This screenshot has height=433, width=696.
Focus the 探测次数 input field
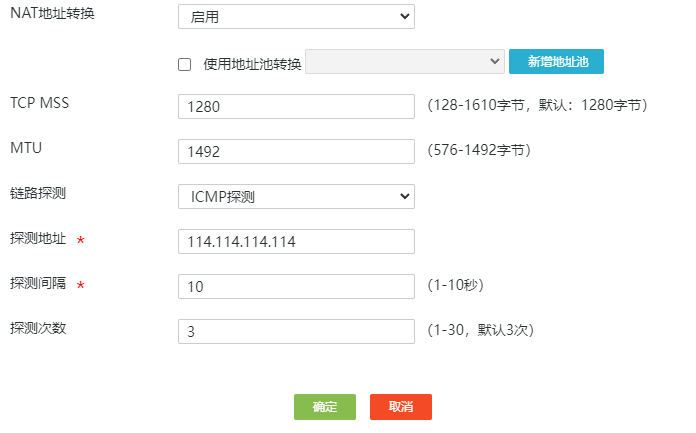pos(295,331)
